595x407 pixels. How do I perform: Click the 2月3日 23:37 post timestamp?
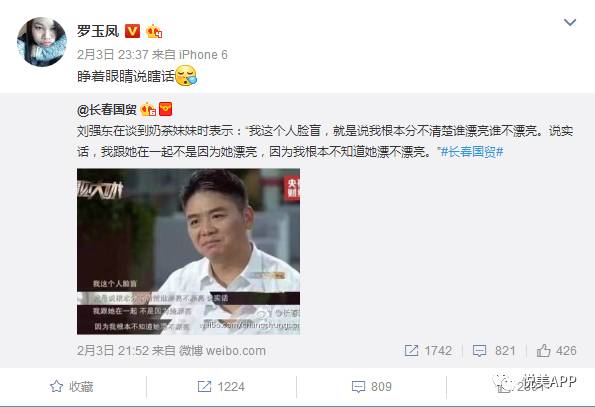coord(113,55)
